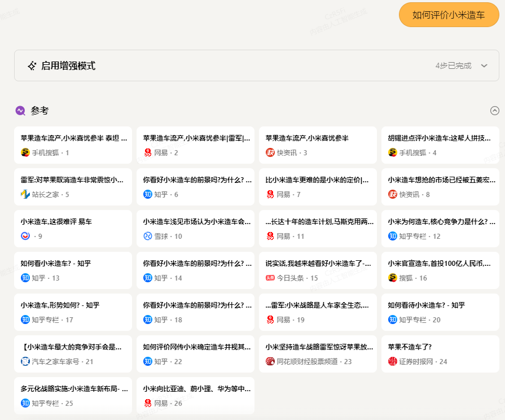The image size is (505, 420).
Task: Click the 网易 icon on reference 7
Action: (x=270, y=194)
